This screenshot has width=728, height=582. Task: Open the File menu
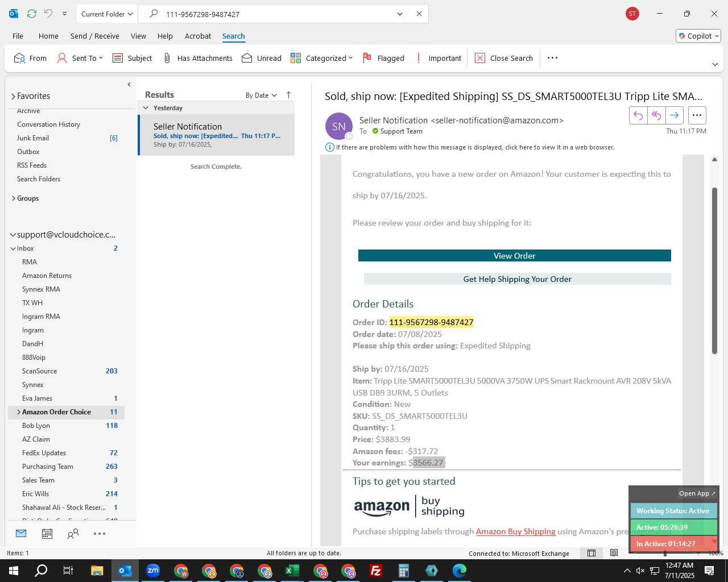point(18,36)
